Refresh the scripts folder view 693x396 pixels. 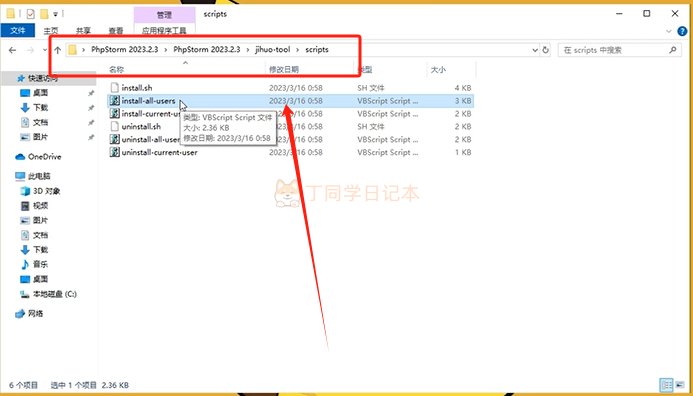(x=546, y=50)
